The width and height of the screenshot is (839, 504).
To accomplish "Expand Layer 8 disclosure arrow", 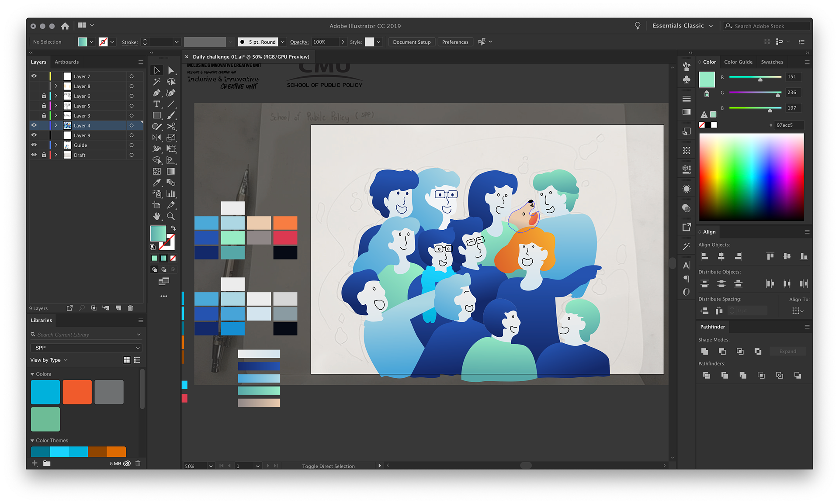I will [56, 86].
